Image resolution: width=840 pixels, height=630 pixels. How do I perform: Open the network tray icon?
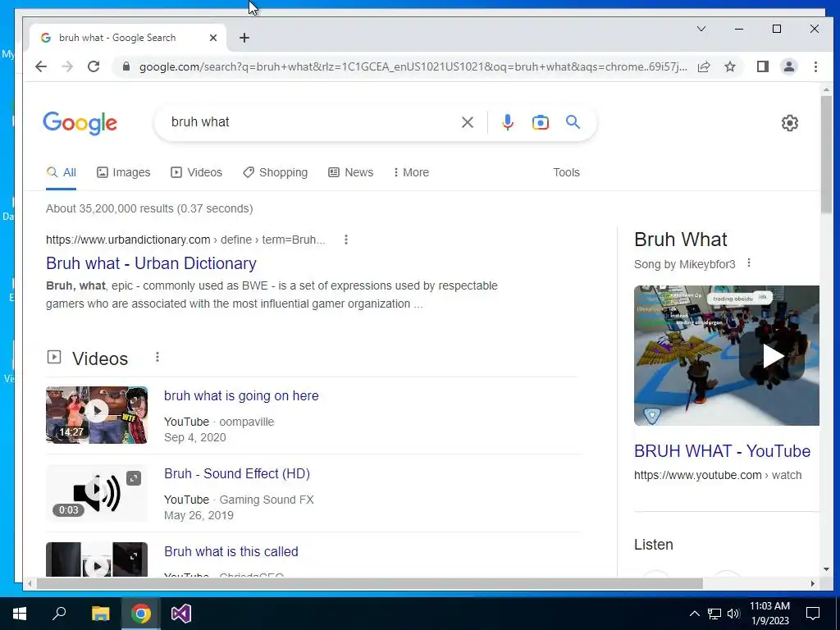point(714,614)
